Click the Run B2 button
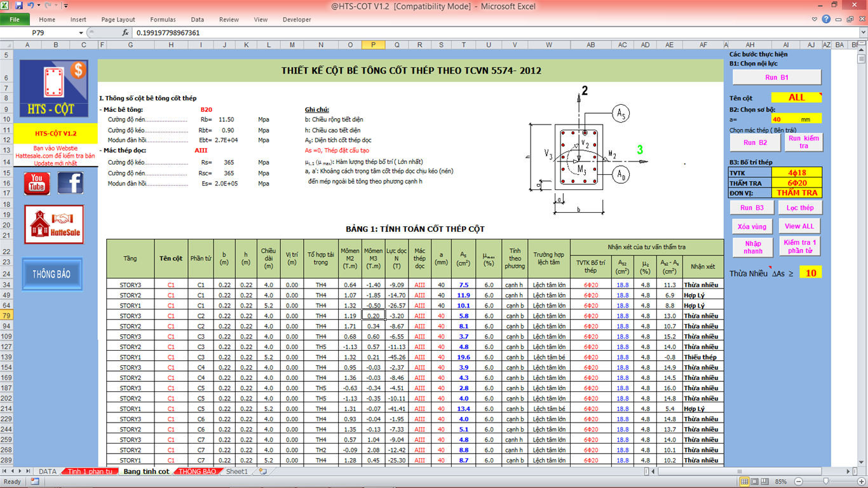868x488 pixels. click(x=755, y=142)
